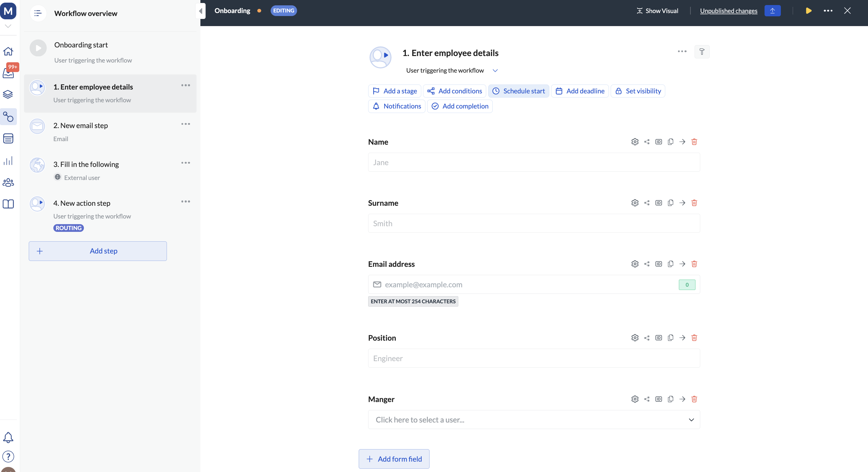This screenshot has width=868, height=472.
Task: Toggle Set visibility for Enter employee details step
Action: 638,91
